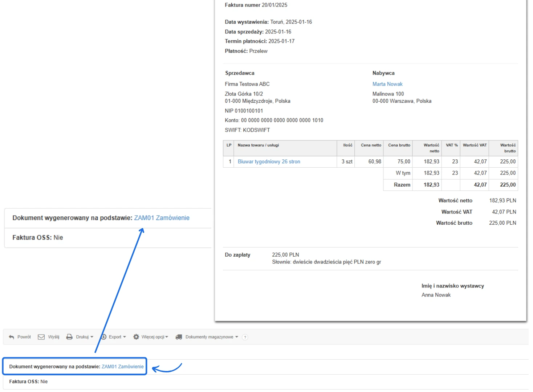Click the Nabywca section heading
This screenshot has width=533, height=392.
pos(383,73)
